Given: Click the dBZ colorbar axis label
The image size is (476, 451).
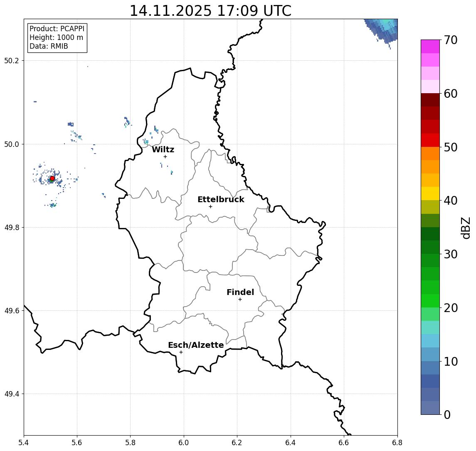Looking at the screenshot, I should [x=466, y=228].
